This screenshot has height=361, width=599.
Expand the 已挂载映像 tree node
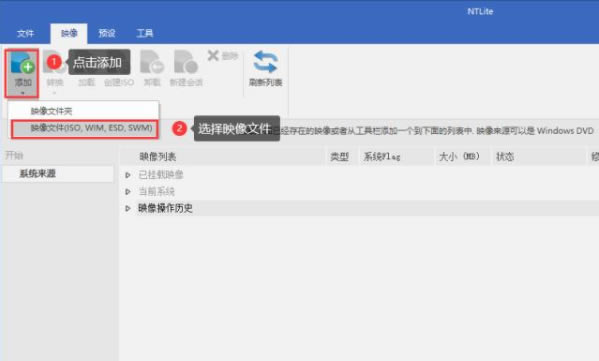pos(128,175)
